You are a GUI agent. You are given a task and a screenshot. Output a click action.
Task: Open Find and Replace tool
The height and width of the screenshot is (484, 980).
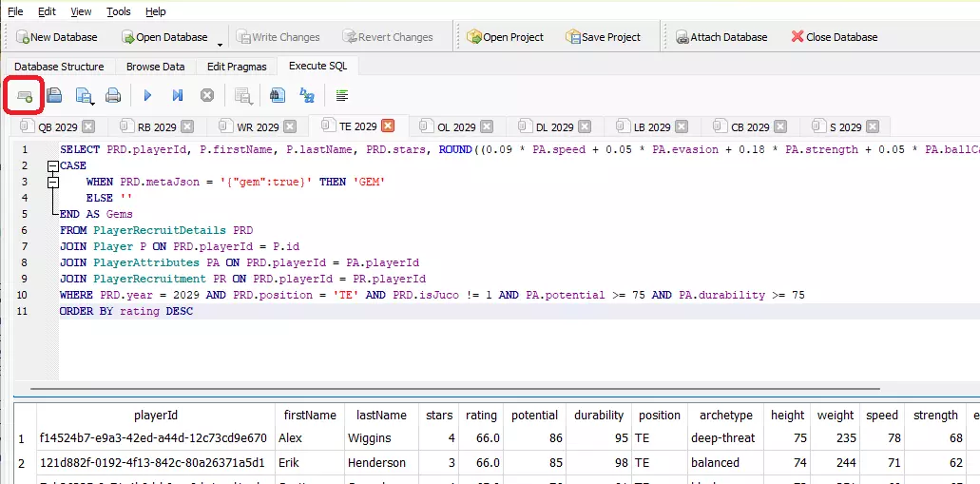[x=306, y=95]
